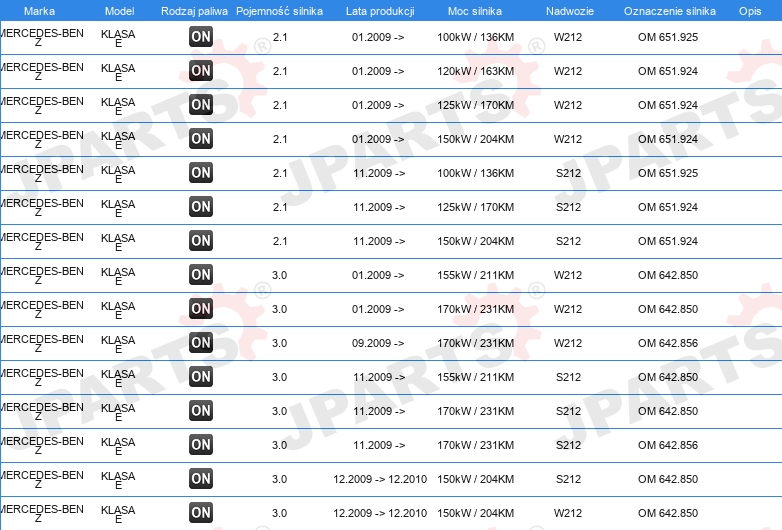Click the Model column header

pos(120,11)
